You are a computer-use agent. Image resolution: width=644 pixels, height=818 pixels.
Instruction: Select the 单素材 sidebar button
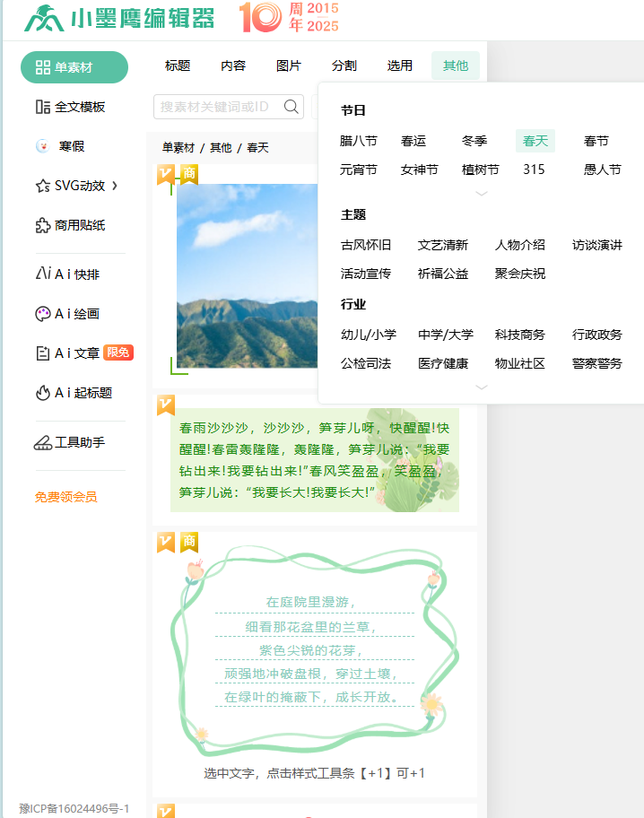[x=74, y=67]
